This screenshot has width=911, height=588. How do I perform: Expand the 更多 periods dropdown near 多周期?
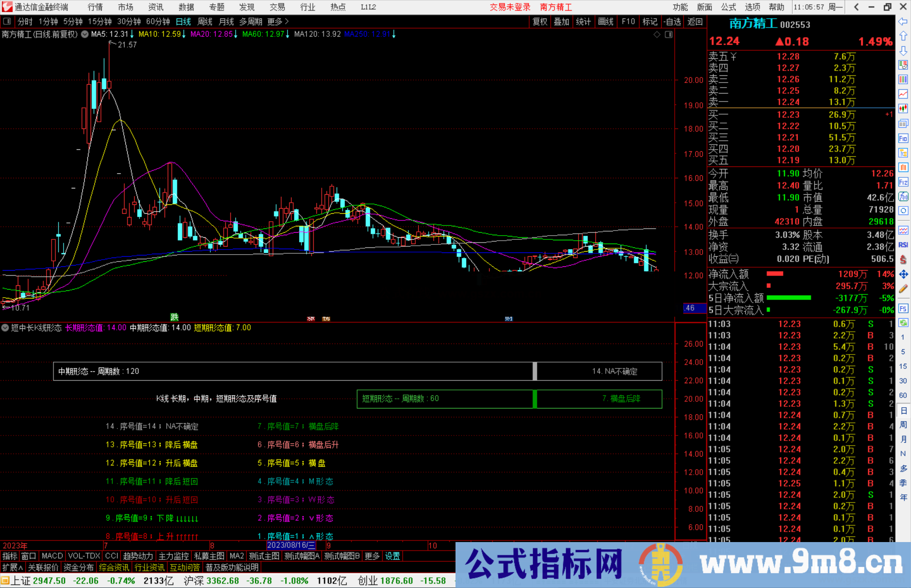pyautogui.click(x=275, y=21)
